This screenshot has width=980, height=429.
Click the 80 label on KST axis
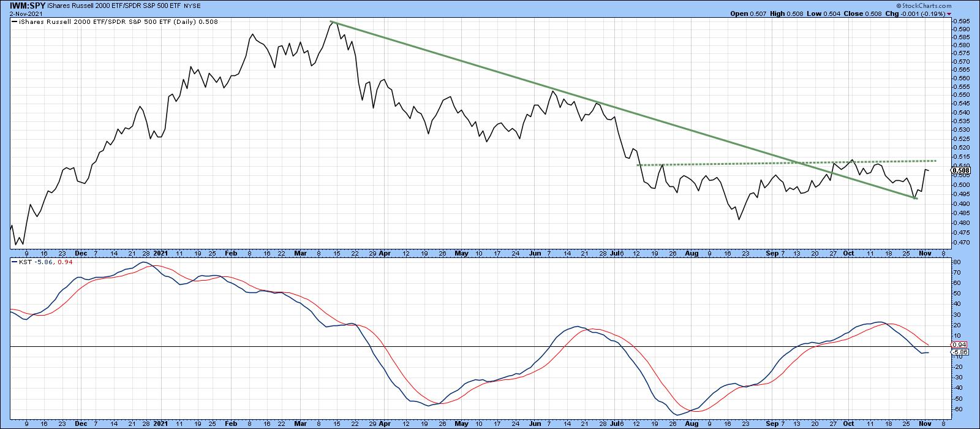tap(957, 262)
